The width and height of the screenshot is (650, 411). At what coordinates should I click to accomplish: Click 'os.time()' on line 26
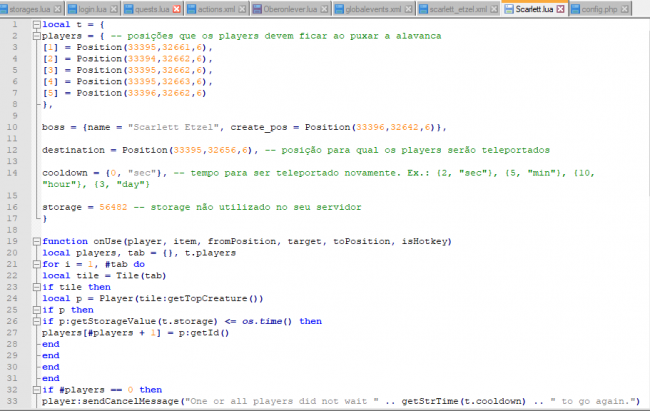point(267,321)
